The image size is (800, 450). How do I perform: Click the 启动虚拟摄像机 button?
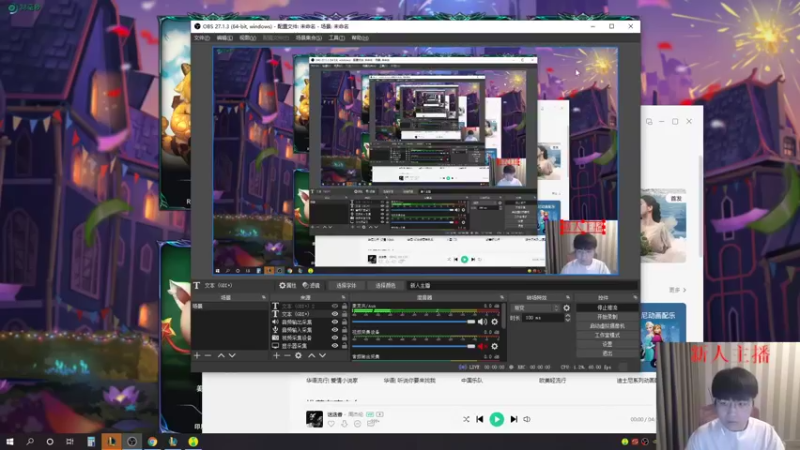point(607,326)
